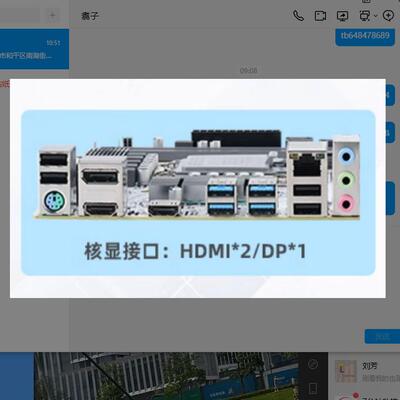The height and width of the screenshot is (400, 400).
Task: Click 刘芳's avatar thumbnail
Action: click(346, 371)
